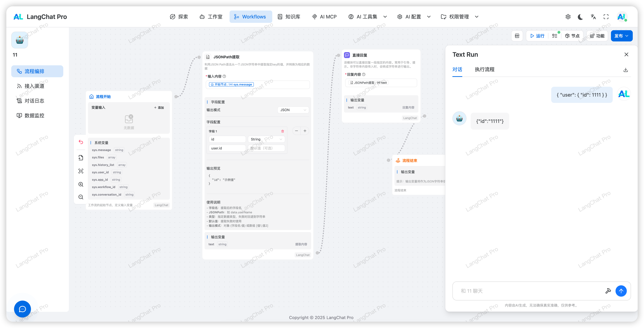Delete field 1 with trash icon
The width and height of the screenshot is (644, 328).
click(x=282, y=131)
